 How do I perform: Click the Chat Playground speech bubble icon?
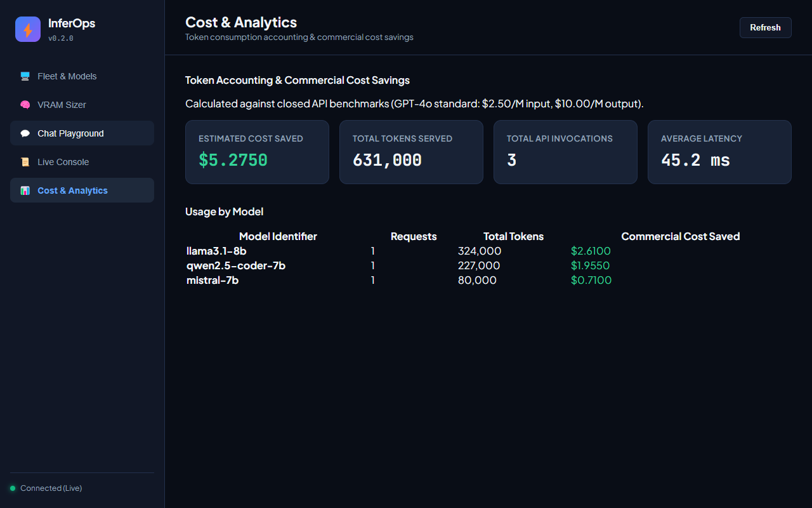[25, 133]
